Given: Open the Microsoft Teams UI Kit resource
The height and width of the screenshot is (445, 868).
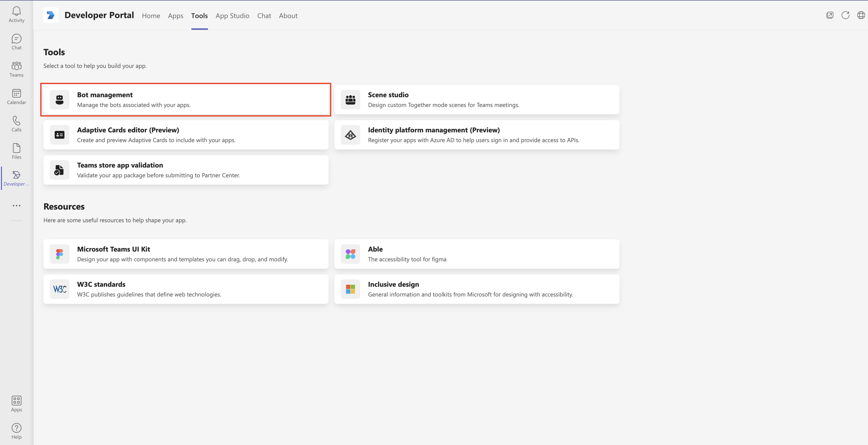Looking at the screenshot, I should [x=185, y=254].
